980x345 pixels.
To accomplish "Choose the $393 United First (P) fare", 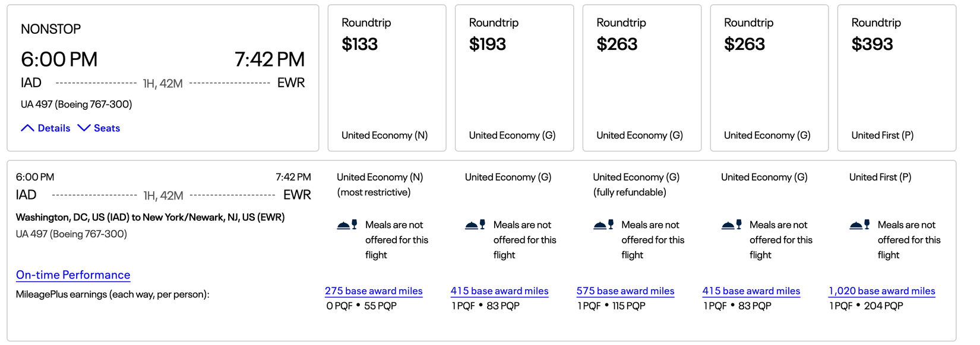I will pos(896,78).
